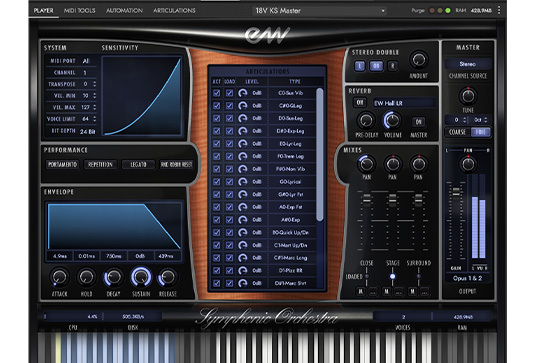535x363 pixels.
Task: Click the Reverb Volume knob
Action: (392, 120)
